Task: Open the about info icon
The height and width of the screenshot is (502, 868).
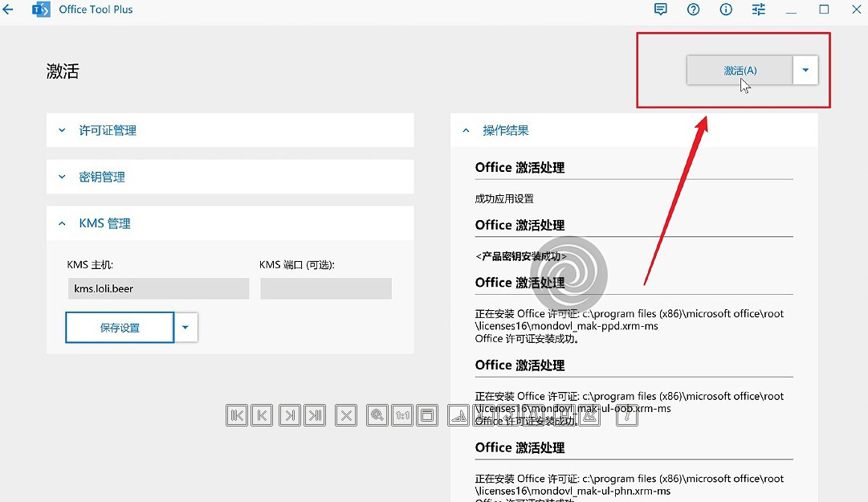Action: (726, 10)
